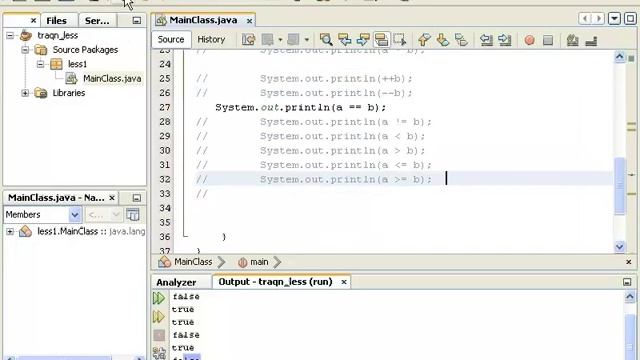Show opened documents list dropdown

[x=614, y=19]
